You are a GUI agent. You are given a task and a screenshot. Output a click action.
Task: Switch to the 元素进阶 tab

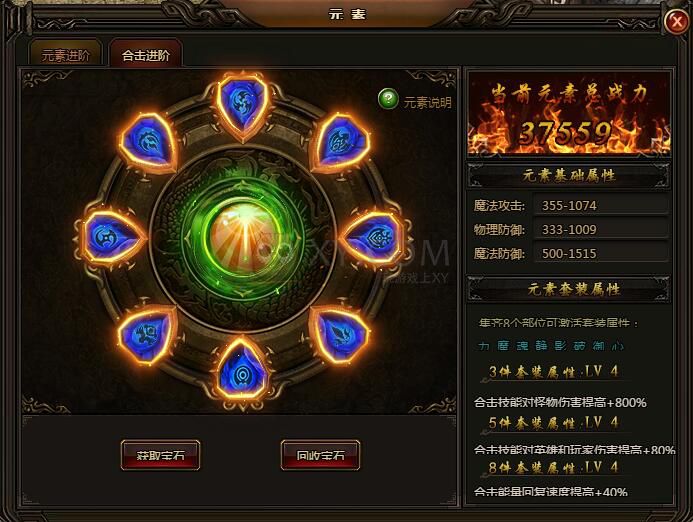[x=65, y=54]
